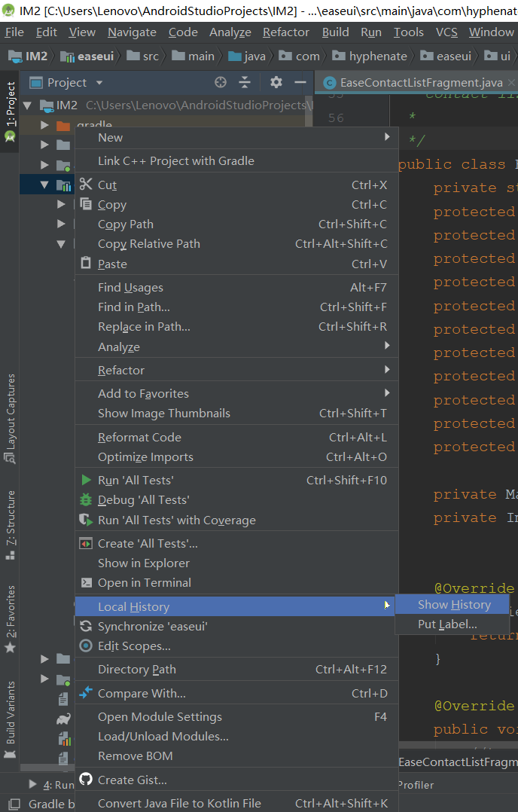
Task: Click the Cut scissors icon
Action: click(86, 184)
